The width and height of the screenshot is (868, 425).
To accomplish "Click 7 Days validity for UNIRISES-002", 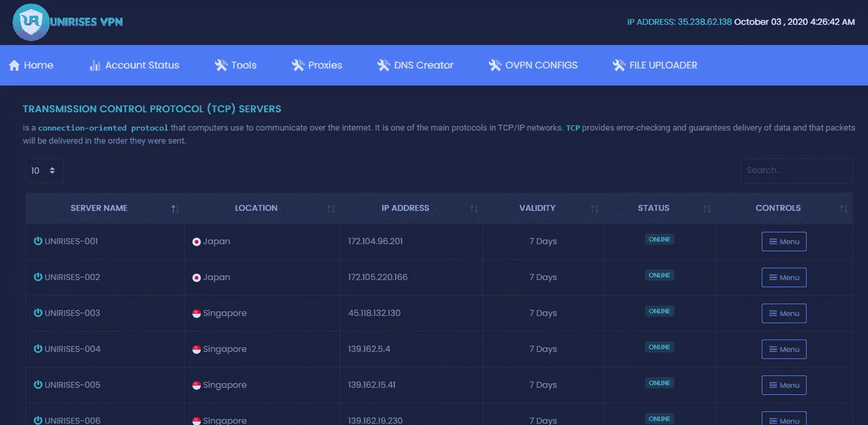I will coord(543,277).
